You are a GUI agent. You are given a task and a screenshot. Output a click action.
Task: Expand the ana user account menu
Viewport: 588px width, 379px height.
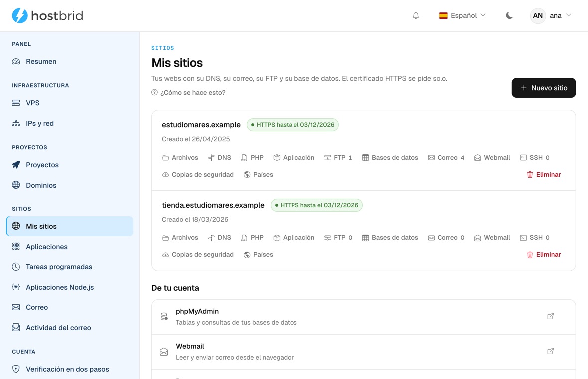tap(551, 16)
